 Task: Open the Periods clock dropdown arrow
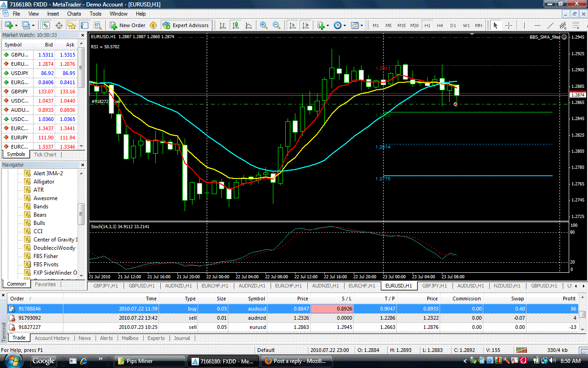345,25
